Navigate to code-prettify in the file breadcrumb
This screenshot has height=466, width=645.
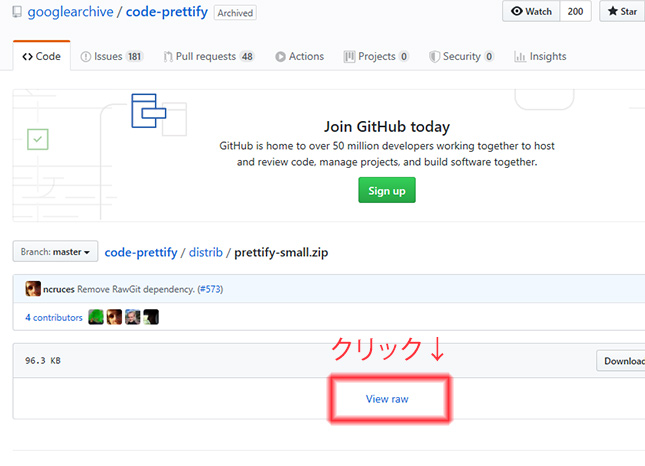pyautogui.click(x=141, y=252)
